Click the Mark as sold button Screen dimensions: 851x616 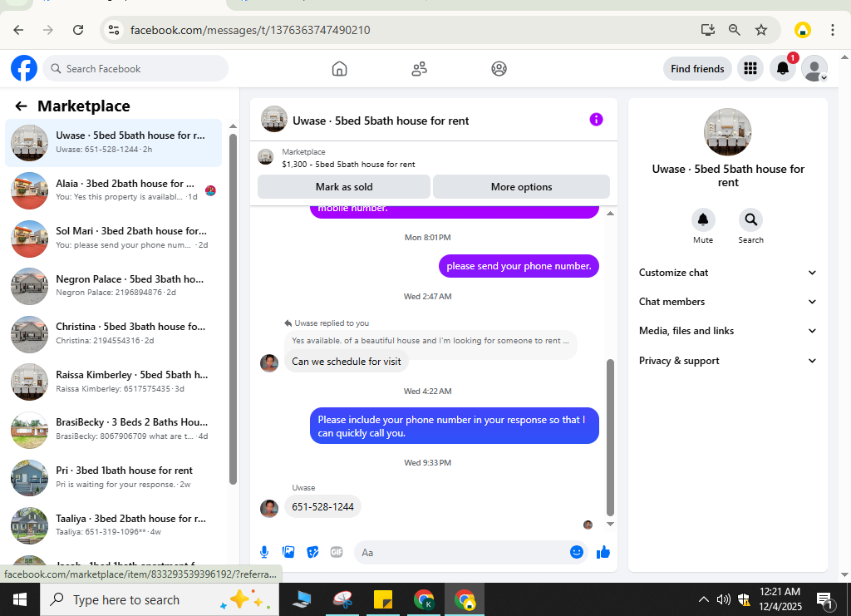344,187
